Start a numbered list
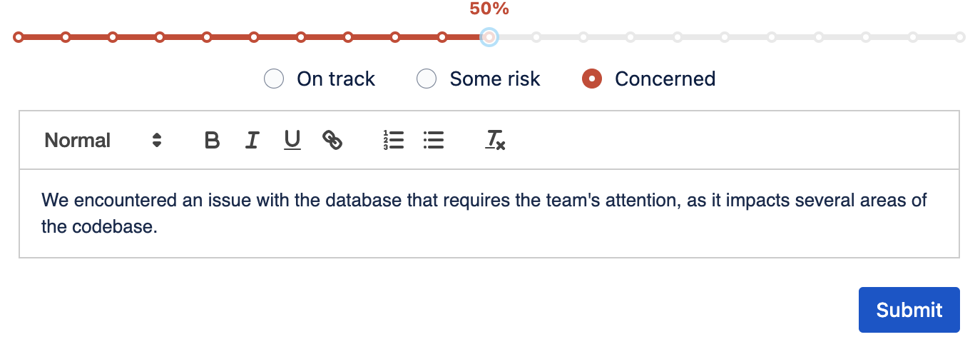Screen dimensions: 980x337 [393, 140]
